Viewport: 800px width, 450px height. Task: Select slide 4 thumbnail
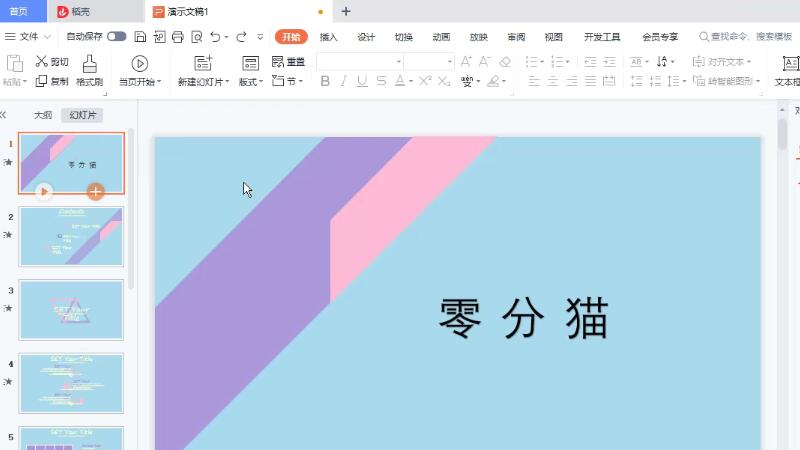pyautogui.click(x=71, y=383)
